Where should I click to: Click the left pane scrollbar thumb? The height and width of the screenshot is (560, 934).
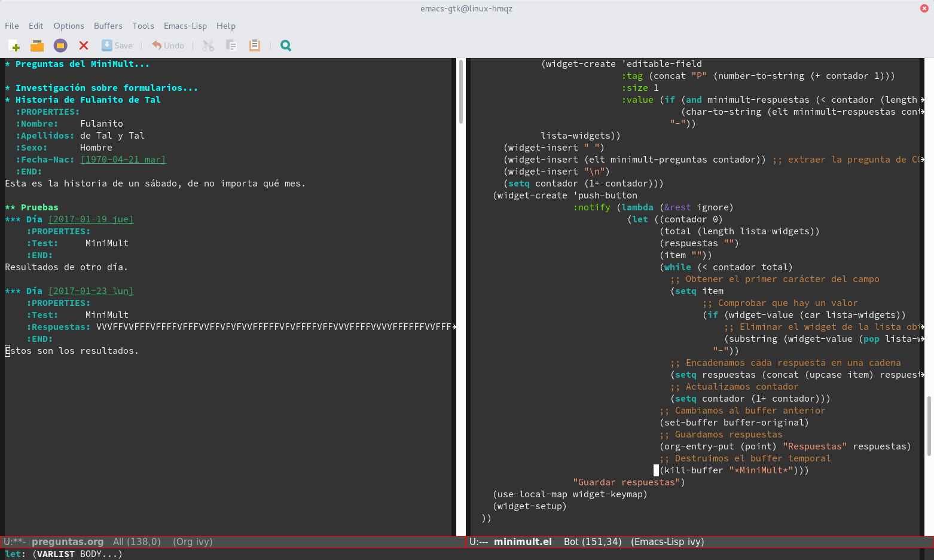(461, 91)
